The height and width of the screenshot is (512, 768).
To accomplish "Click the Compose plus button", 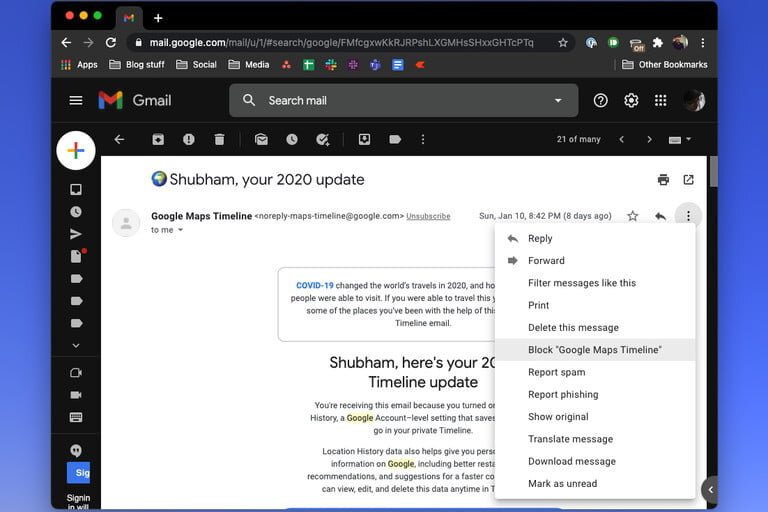I will (75, 150).
